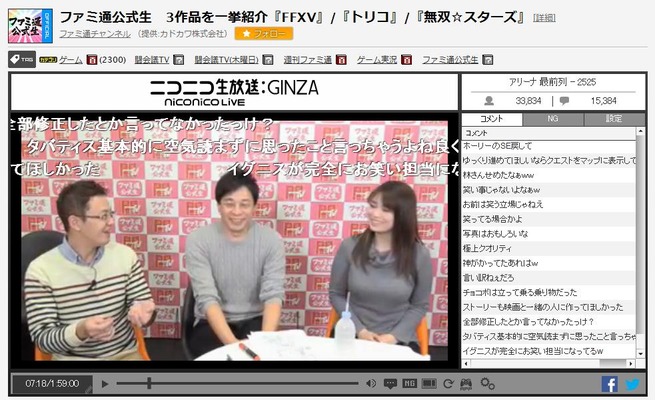Click the ニコニコ生放送:GINZA logo banner
Screen dimensions: 655x400
click(x=234, y=92)
